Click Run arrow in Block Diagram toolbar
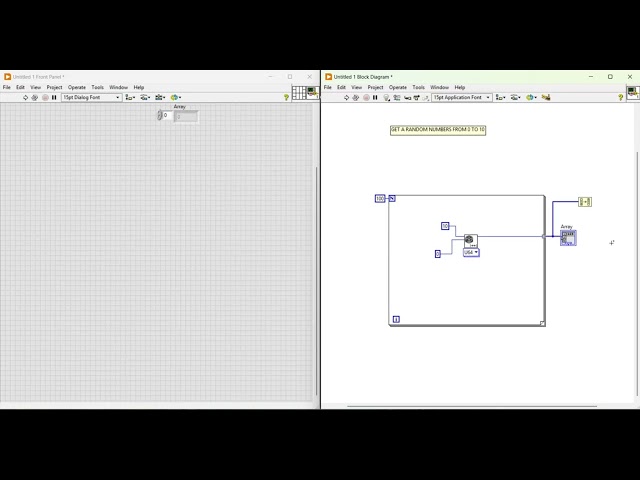Screen dimensions: 640x480 [x=347, y=98]
